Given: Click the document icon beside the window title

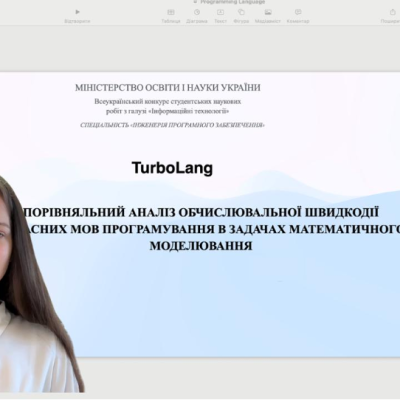Looking at the screenshot, I should [196, 2].
